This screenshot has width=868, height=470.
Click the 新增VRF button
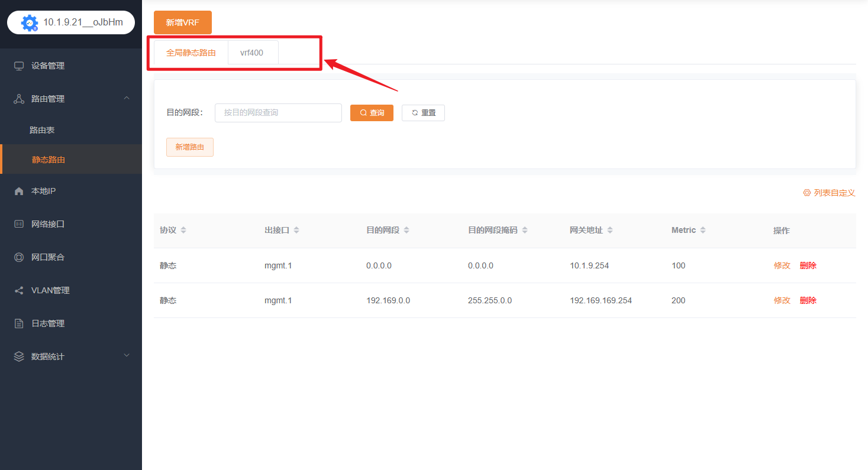182,22
